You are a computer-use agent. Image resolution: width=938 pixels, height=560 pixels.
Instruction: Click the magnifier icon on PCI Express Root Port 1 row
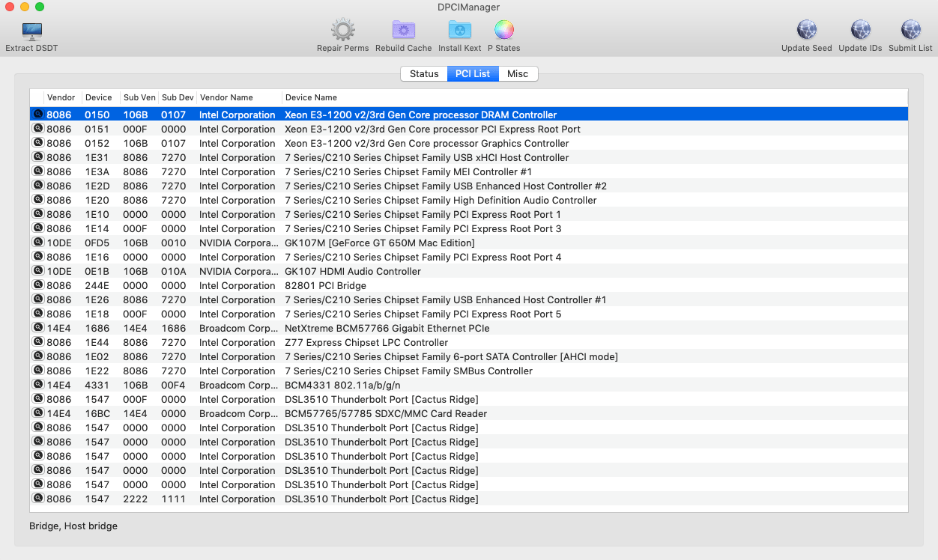pyautogui.click(x=38, y=214)
